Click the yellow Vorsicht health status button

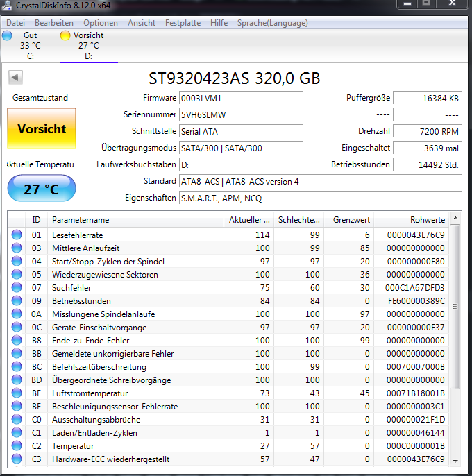42,128
